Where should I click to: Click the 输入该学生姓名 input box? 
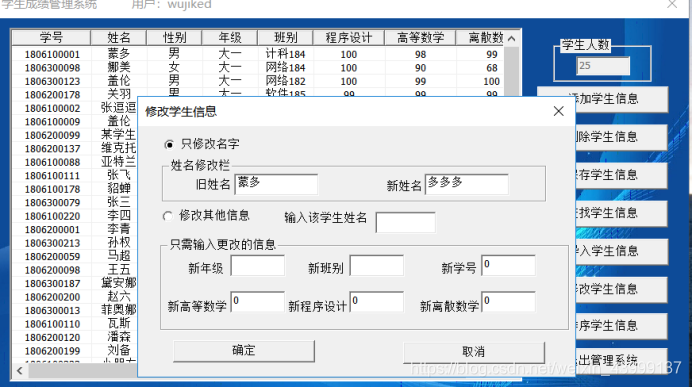pyautogui.click(x=406, y=222)
